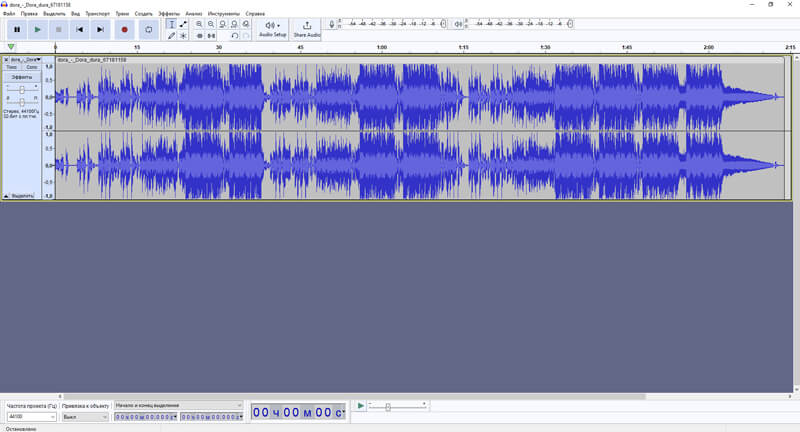Select the Selection (I-beam) tool

coord(171,24)
